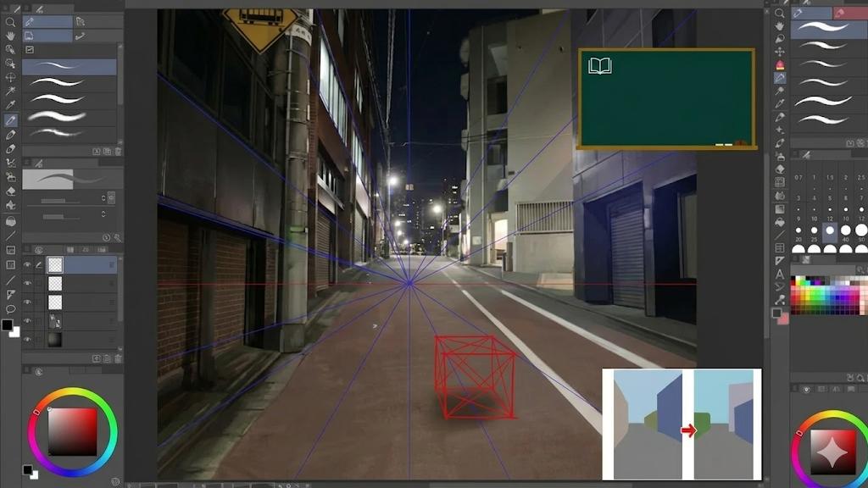Select the Magnifier zoom tool in left toolbar
The width and height of the screenshot is (868, 488).
click(x=10, y=22)
